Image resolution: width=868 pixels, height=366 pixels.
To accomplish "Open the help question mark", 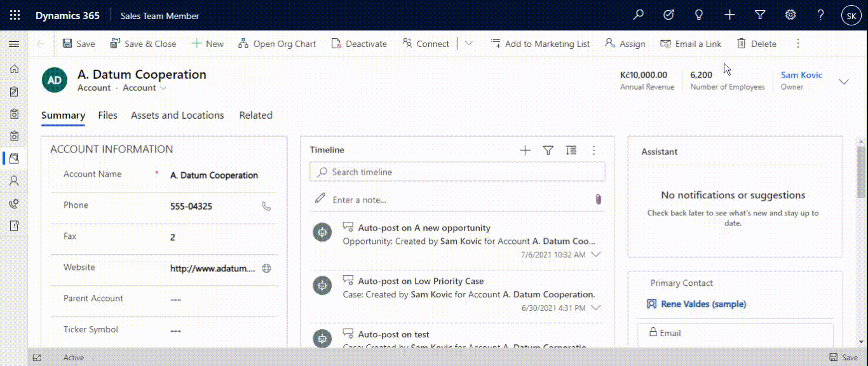I will click(x=821, y=15).
